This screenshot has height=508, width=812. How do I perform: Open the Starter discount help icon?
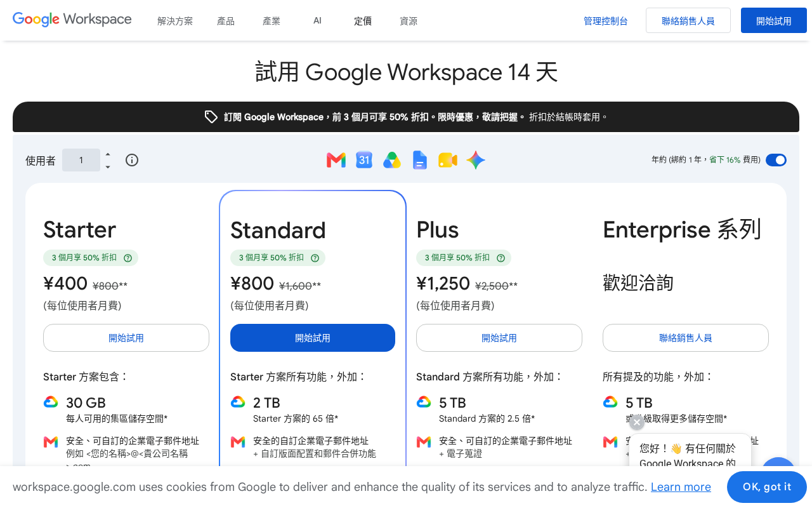tap(128, 258)
